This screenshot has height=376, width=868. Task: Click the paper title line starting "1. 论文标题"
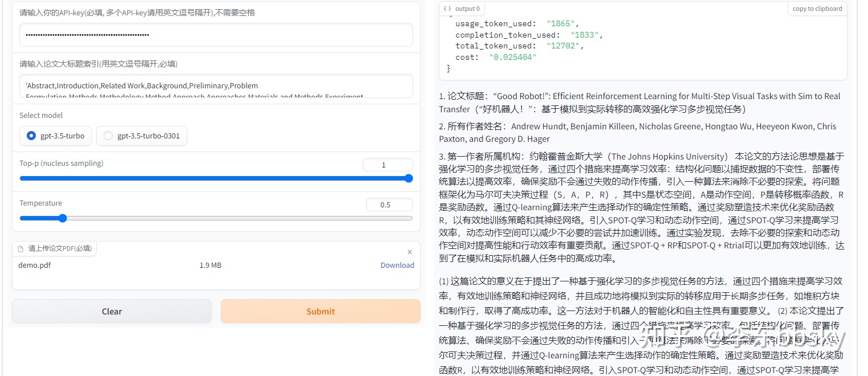pos(640,103)
